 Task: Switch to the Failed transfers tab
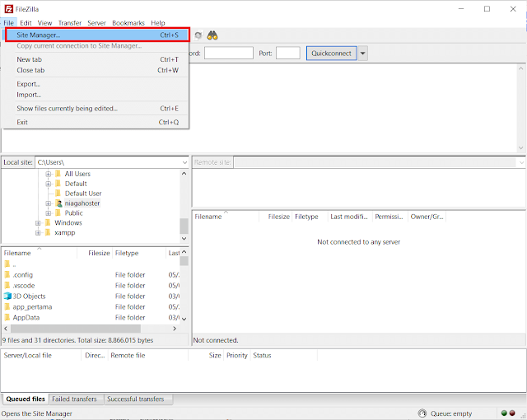tap(74, 399)
